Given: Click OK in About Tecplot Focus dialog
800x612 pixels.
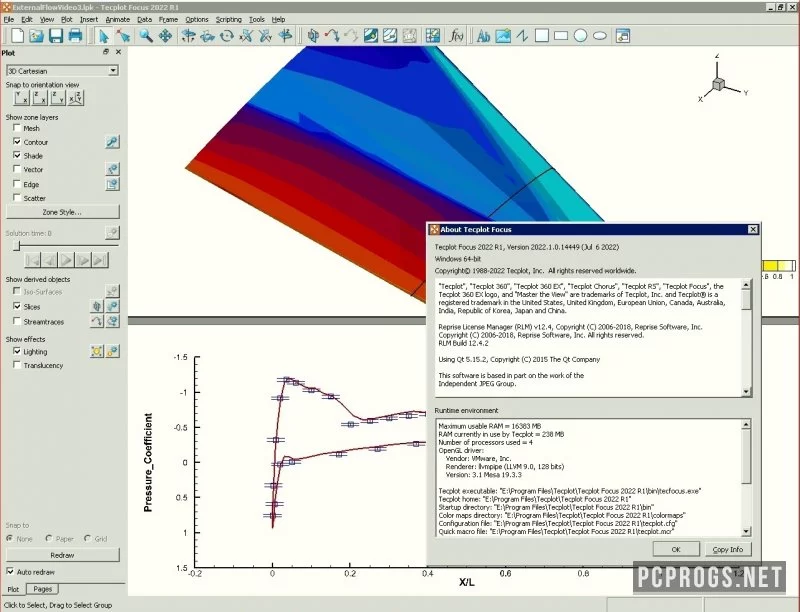Looking at the screenshot, I should 676,549.
